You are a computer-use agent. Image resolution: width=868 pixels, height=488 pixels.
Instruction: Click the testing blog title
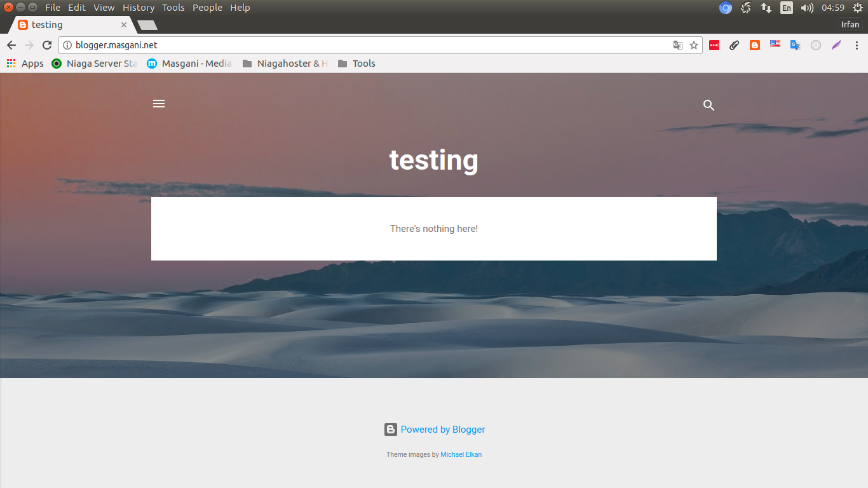434,159
